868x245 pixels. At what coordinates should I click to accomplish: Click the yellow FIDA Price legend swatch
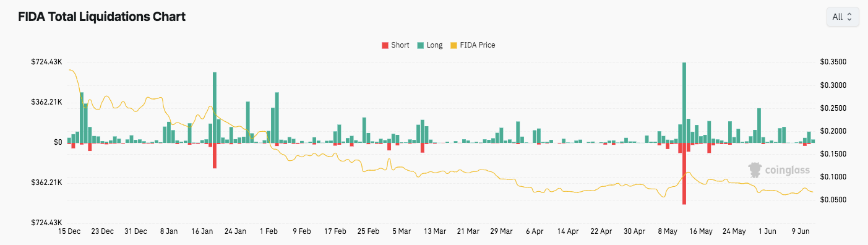click(453, 45)
